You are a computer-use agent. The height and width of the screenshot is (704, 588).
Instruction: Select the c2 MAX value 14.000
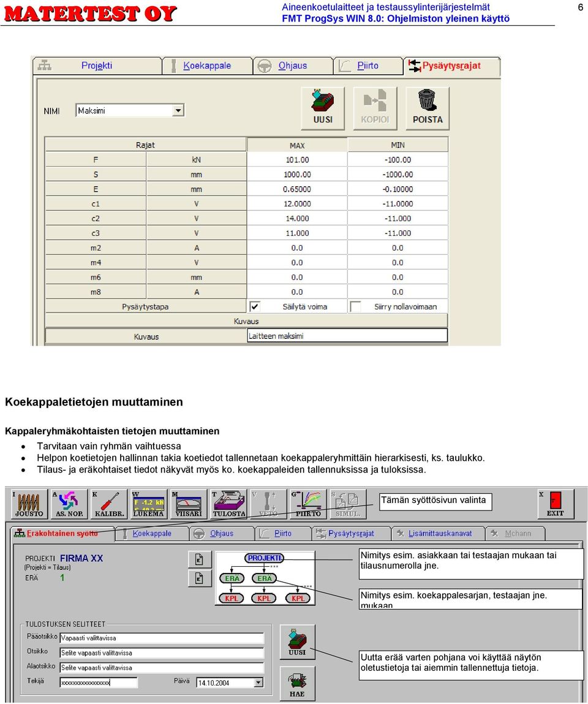(x=297, y=219)
